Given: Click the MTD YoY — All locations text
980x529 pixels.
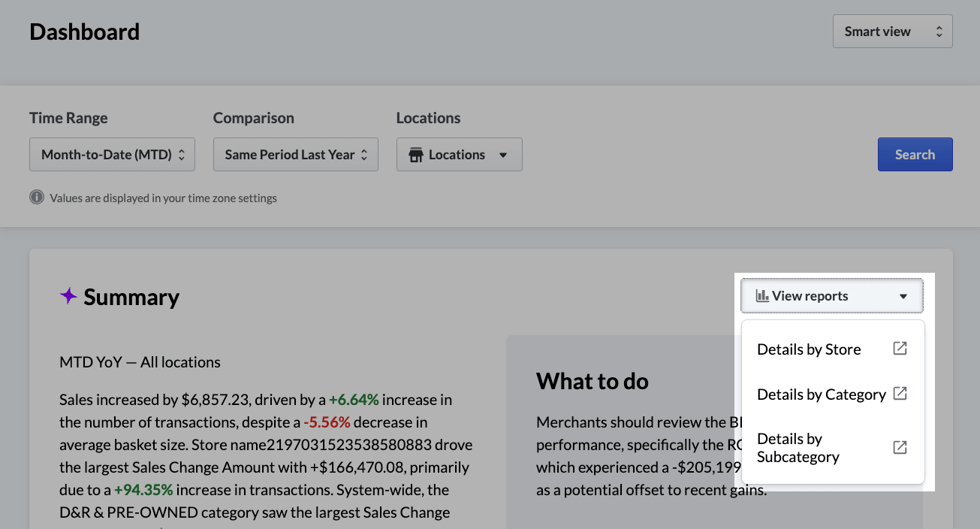Looking at the screenshot, I should tap(140, 362).
